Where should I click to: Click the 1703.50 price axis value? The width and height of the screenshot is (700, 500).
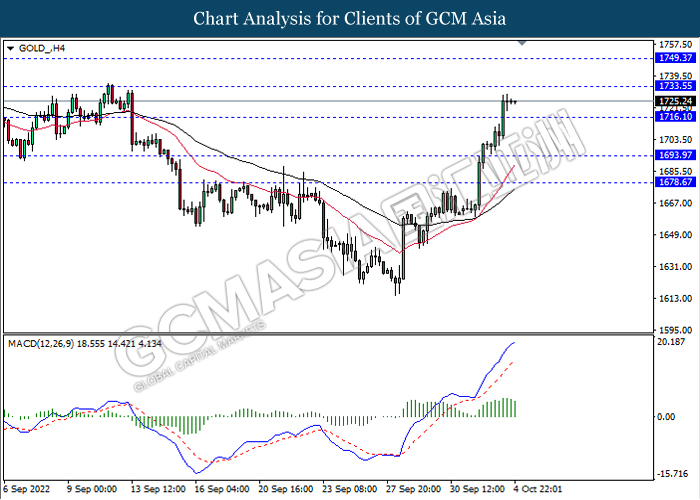[x=675, y=140]
